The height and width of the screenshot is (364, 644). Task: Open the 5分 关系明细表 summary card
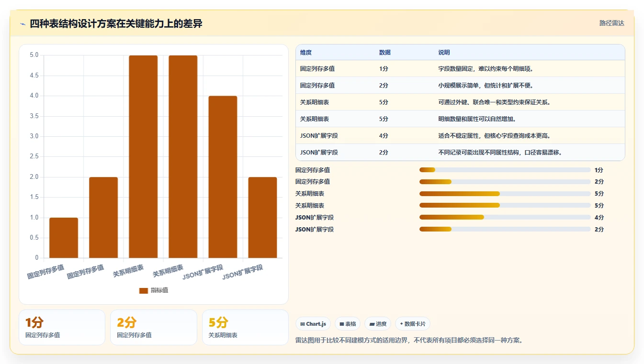click(x=245, y=327)
